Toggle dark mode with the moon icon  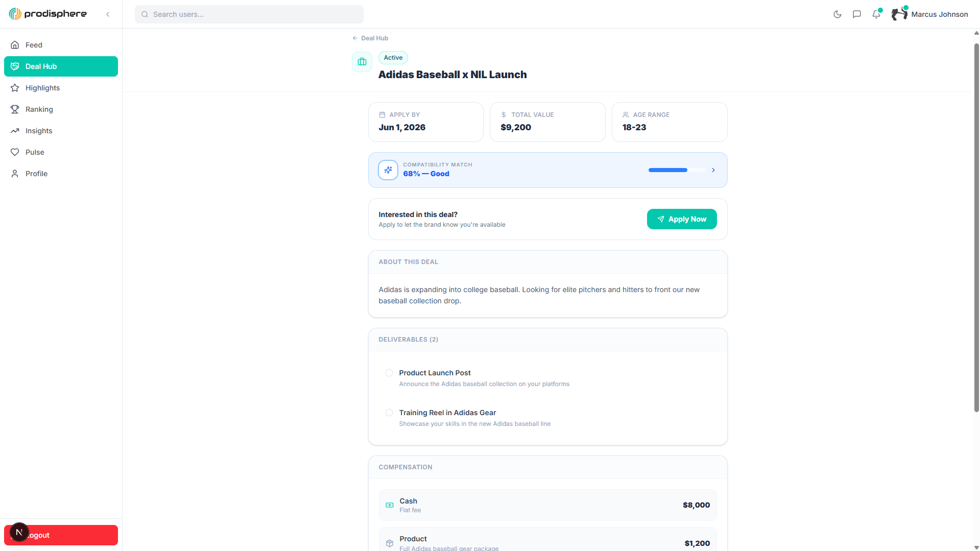837,14
